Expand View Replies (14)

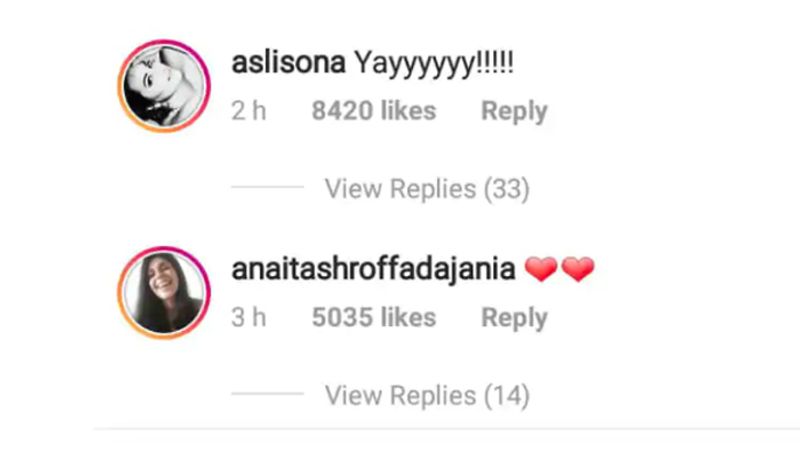pos(427,395)
